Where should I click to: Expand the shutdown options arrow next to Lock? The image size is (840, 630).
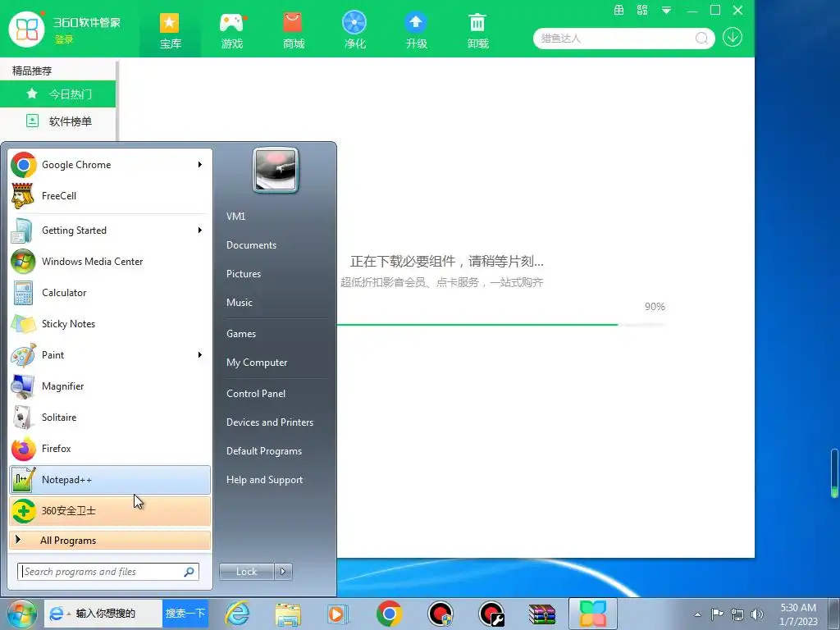tap(283, 572)
